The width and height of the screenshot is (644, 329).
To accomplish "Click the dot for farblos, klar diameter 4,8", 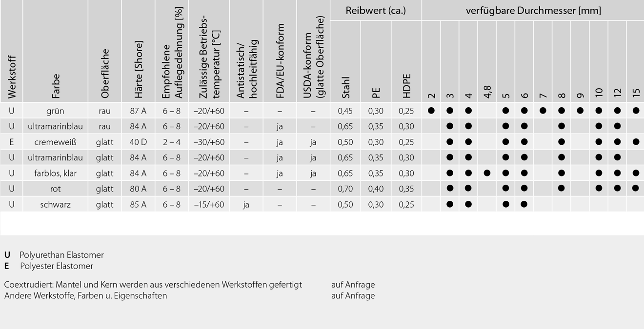I will coord(487,173).
